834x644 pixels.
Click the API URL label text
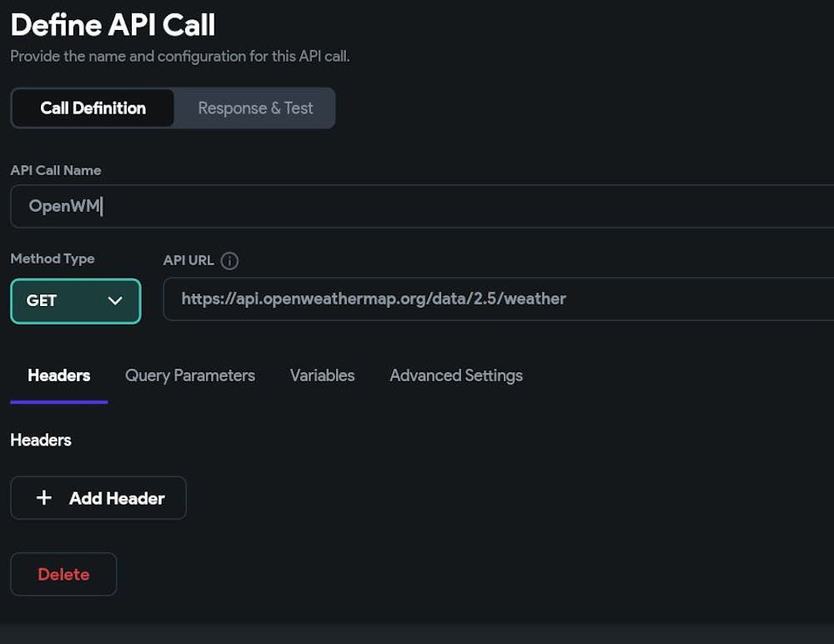[188, 260]
